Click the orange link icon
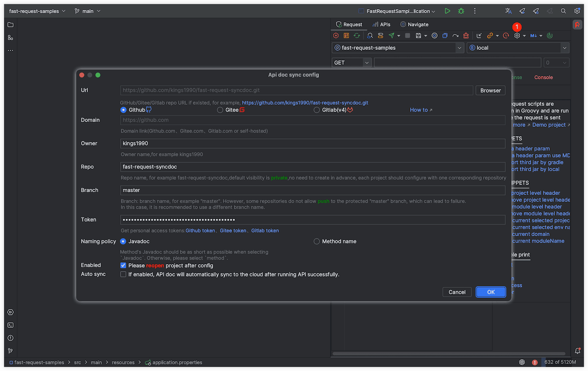Image resolution: width=588 pixels, height=371 pixels. click(490, 36)
